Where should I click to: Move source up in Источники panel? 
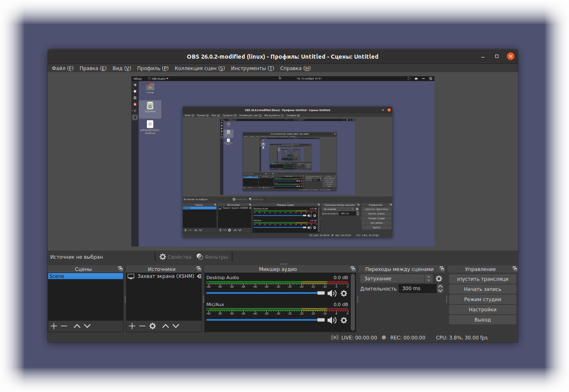[x=165, y=326]
